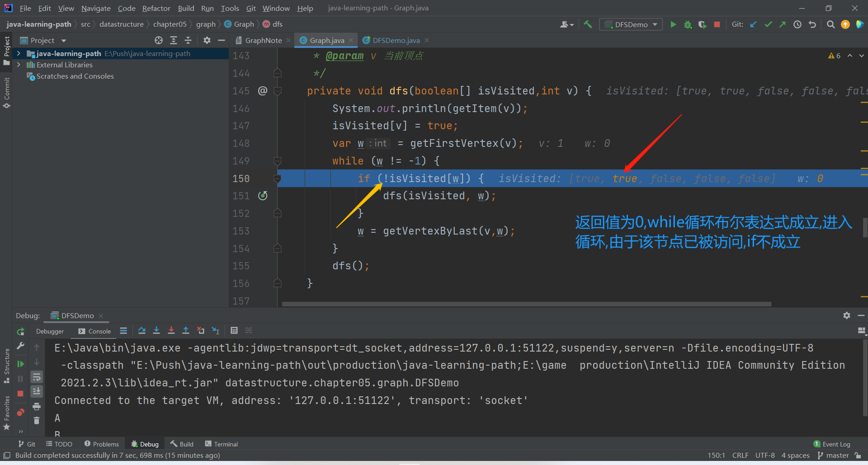Switch to the Debugger tab
This screenshot has height=465, width=868.
click(x=50, y=331)
